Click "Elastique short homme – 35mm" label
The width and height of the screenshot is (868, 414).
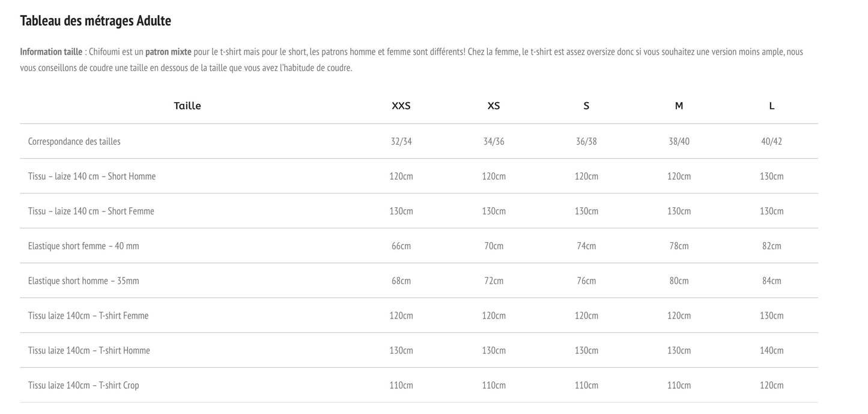[83, 281]
